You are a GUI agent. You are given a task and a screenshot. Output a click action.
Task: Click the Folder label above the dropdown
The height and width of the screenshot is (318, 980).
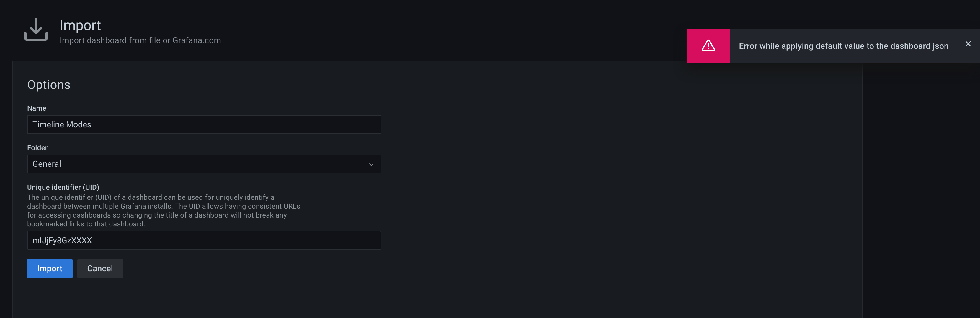click(x=37, y=148)
